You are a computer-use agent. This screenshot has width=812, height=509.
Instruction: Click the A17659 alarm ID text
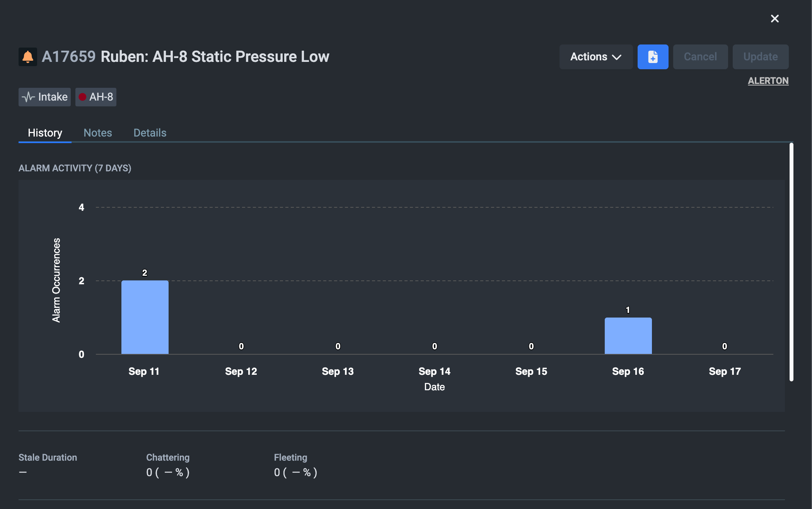coord(68,57)
